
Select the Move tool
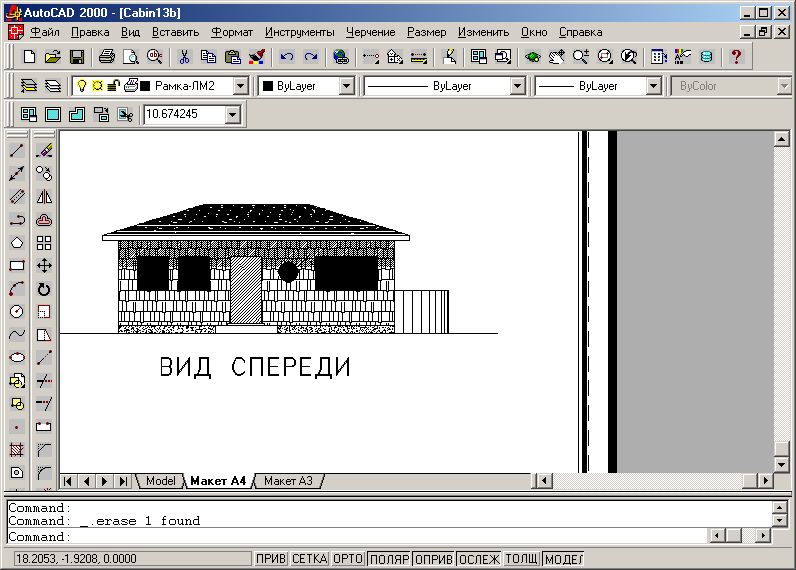tap(44, 265)
